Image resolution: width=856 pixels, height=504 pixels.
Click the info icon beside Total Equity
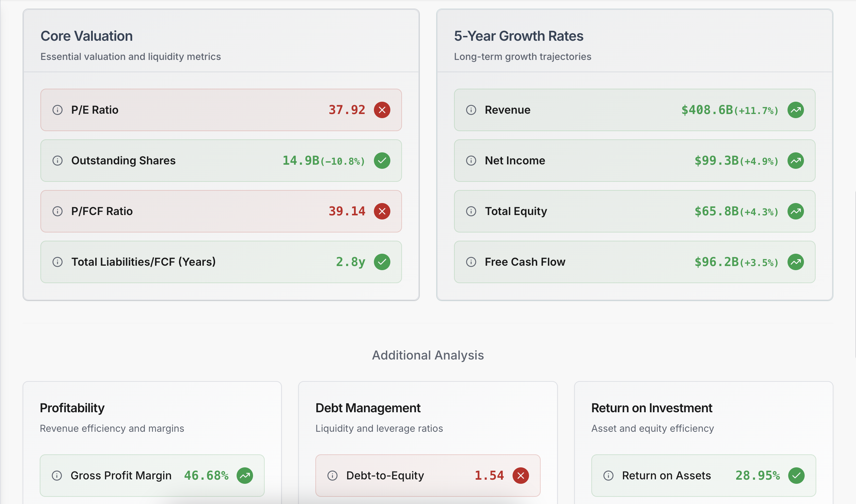click(471, 211)
